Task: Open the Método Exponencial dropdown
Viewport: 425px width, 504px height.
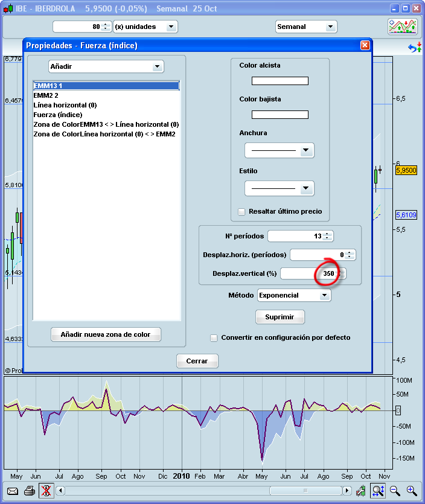Action: click(294, 295)
